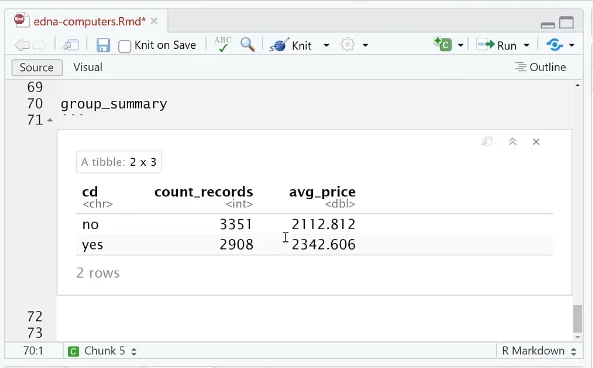Minimize the source pane
Viewport: 593px width, 368px height.
[548, 25]
